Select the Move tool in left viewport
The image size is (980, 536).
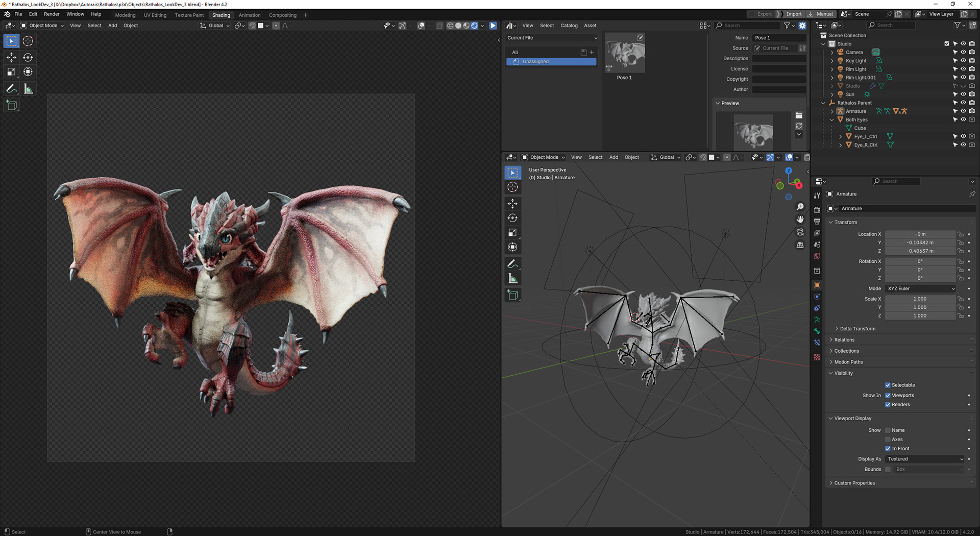tap(11, 57)
